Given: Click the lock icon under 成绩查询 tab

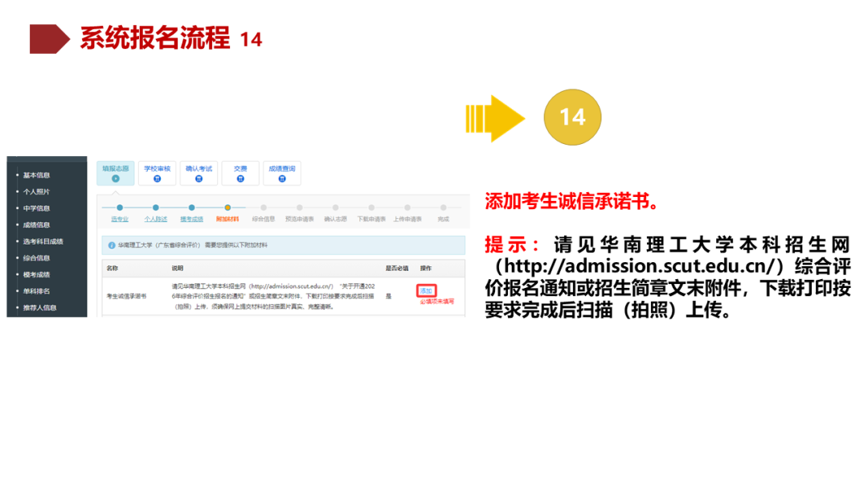Looking at the screenshot, I should click(x=281, y=179).
